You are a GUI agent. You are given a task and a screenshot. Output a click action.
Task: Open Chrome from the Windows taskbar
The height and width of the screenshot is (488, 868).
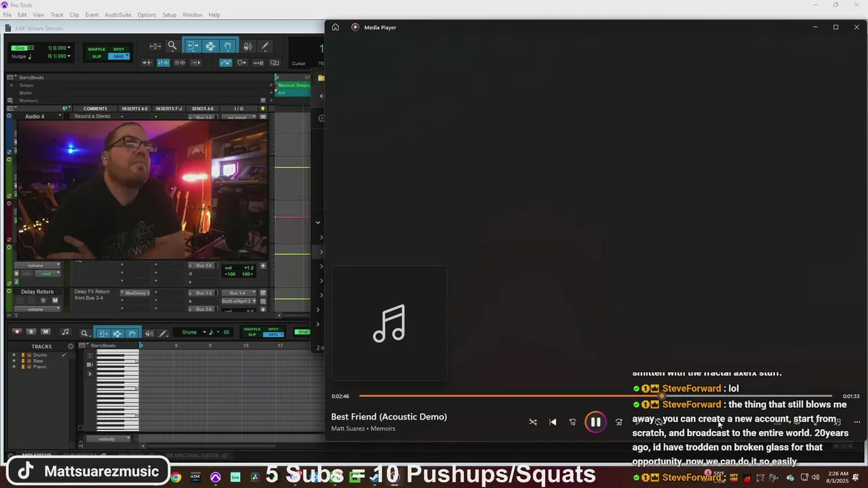[x=176, y=477]
